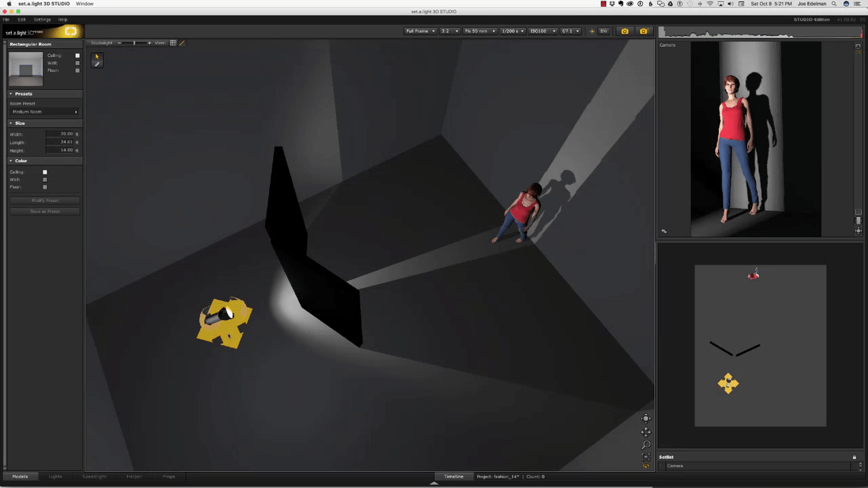The width and height of the screenshot is (868, 488).
Task: Toggle BW black and white mode
Action: [x=604, y=31]
